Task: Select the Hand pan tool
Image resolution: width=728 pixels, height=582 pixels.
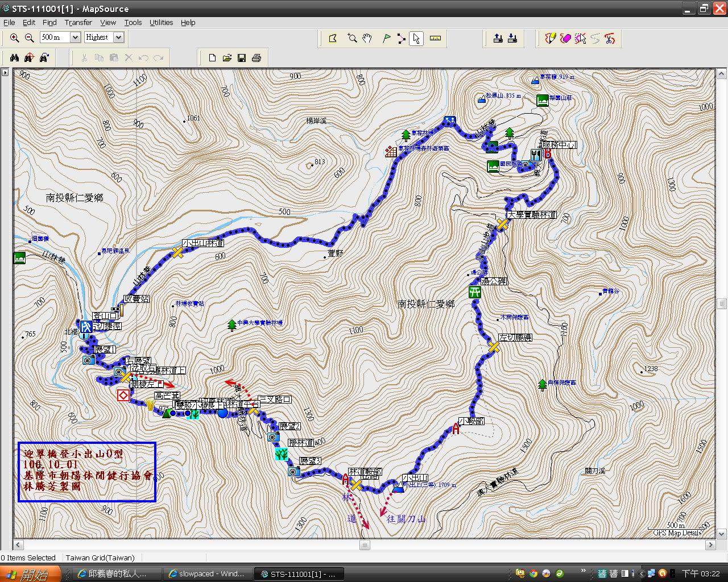Action: 367,39
